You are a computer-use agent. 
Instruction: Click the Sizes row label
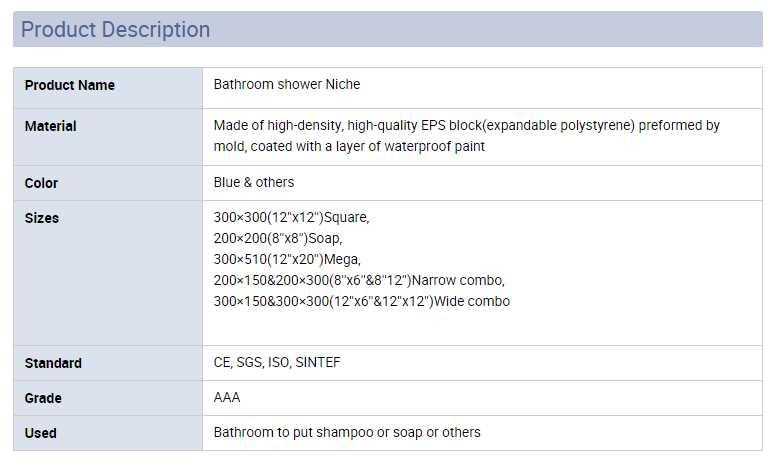[x=41, y=219]
